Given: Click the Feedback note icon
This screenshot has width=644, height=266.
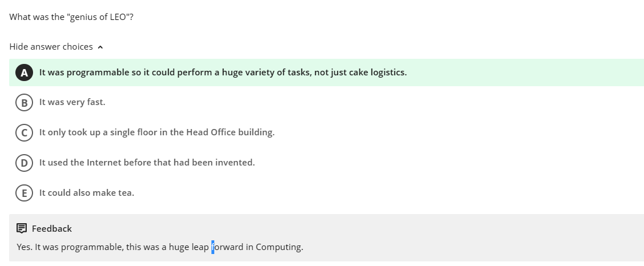Looking at the screenshot, I should 22,228.
